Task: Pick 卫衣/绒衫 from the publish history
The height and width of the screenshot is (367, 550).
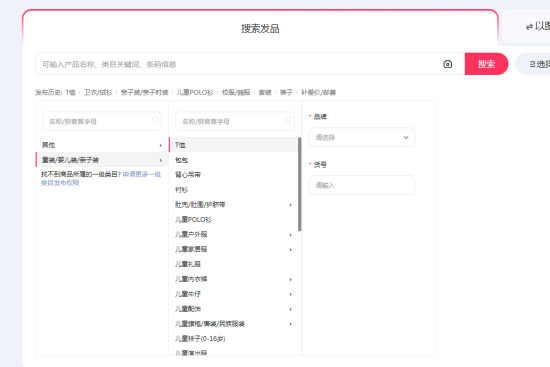Action: point(98,92)
